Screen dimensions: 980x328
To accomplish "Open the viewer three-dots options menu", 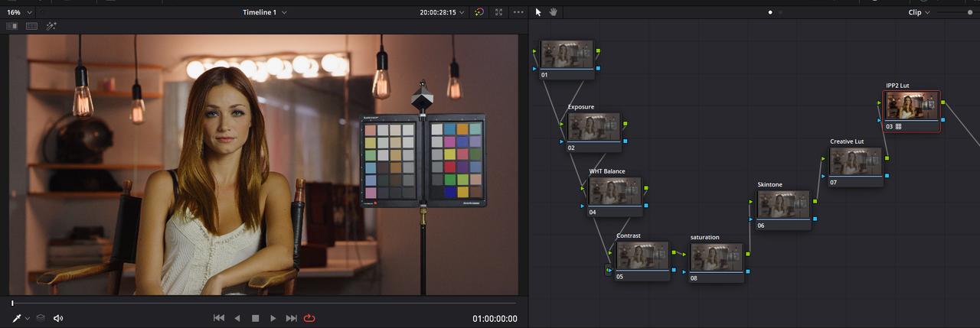I will click(x=519, y=12).
